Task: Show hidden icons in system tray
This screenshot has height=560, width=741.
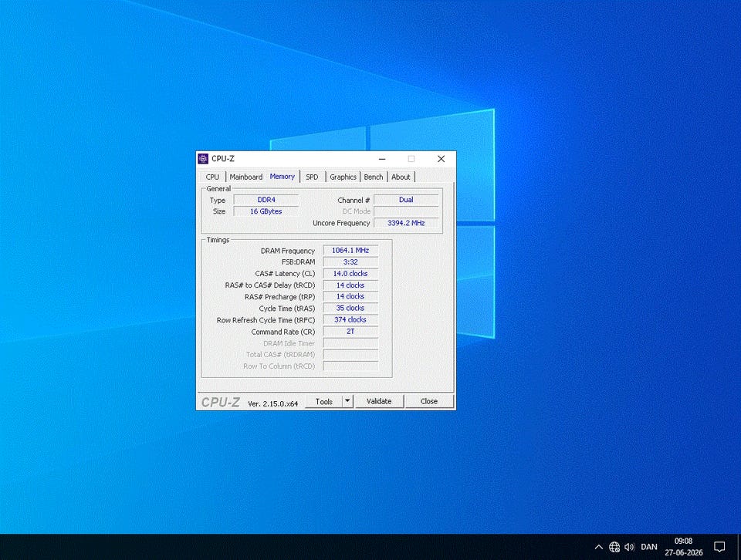Action: [598, 547]
